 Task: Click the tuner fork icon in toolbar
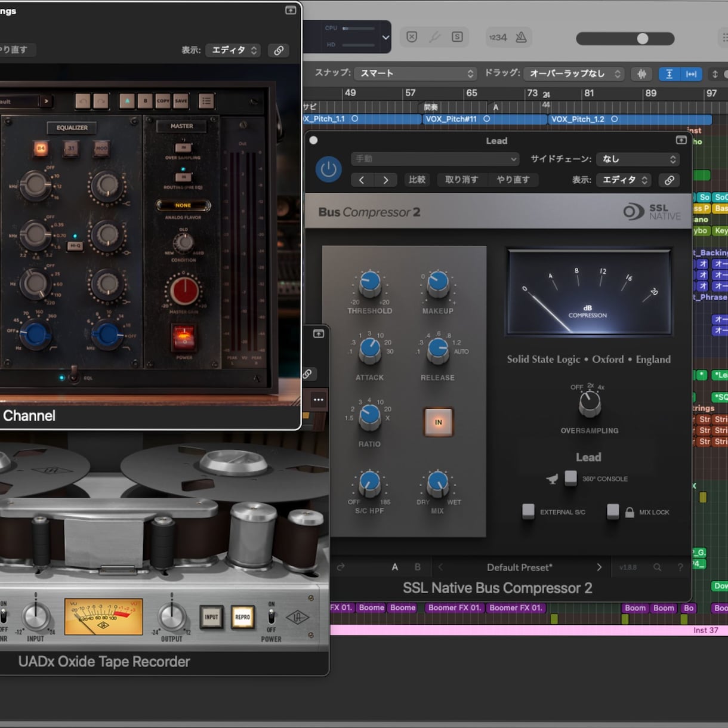(x=434, y=37)
